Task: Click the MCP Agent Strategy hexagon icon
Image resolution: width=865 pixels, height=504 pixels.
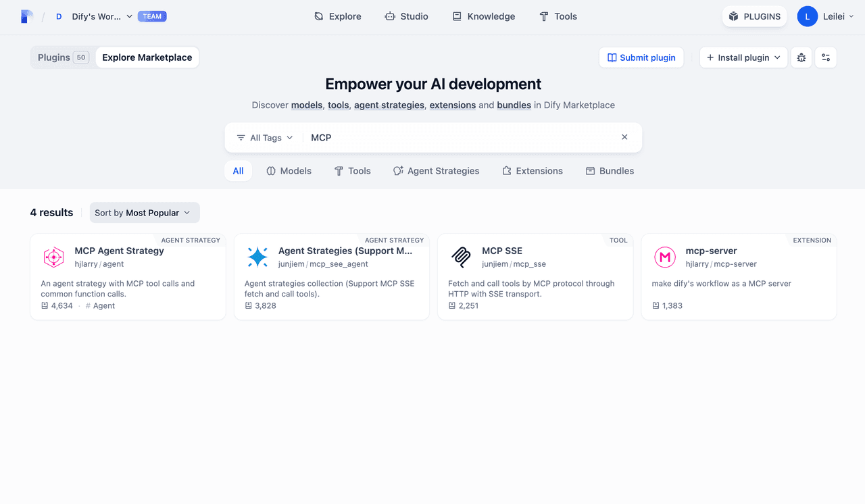Action: [53, 257]
